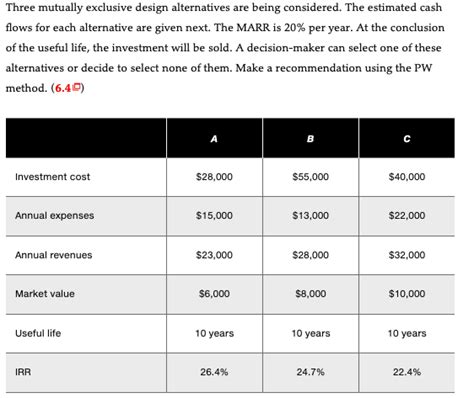Select the $28,000 investment cost cell
Viewport: 474px width, 398px height.
[214, 177]
